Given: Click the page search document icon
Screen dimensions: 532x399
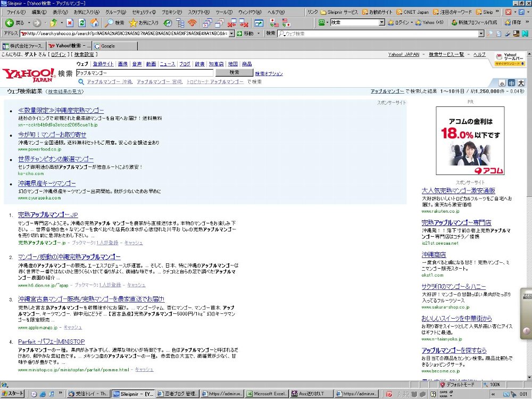Looking at the screenshot, I should coord(498,34).
